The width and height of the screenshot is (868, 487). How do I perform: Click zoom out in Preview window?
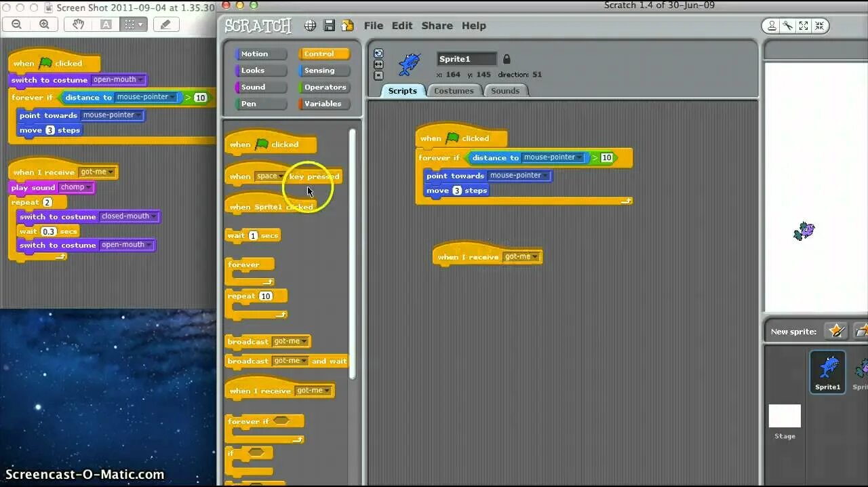17,24
